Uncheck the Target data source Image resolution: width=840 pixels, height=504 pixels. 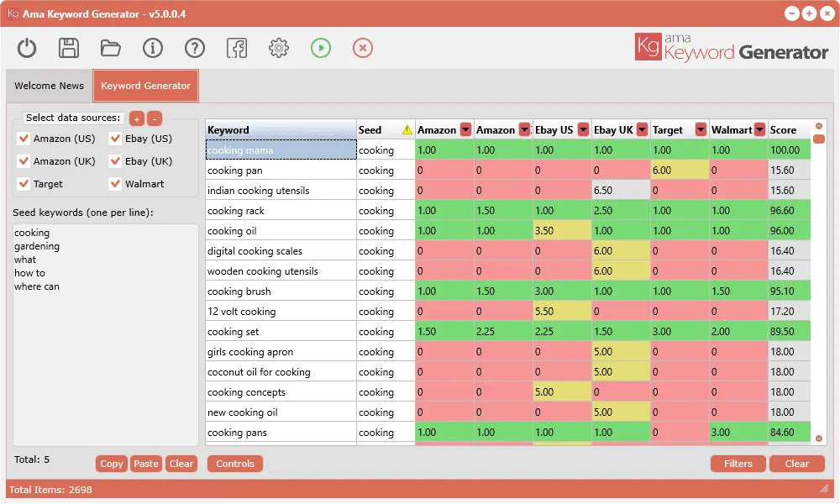pos(24,184)
